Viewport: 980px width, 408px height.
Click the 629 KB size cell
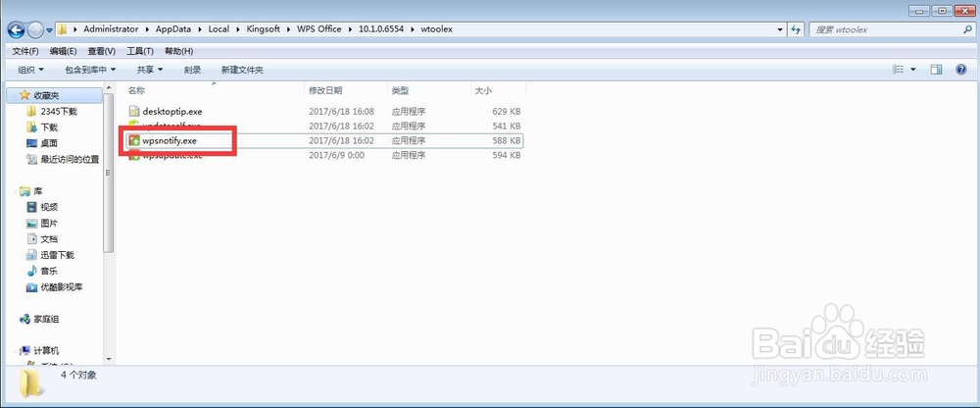click(x=507, y=112)
